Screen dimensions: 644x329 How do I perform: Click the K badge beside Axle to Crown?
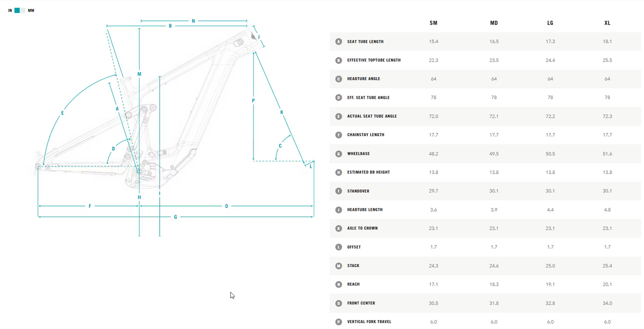coord(339,228)
